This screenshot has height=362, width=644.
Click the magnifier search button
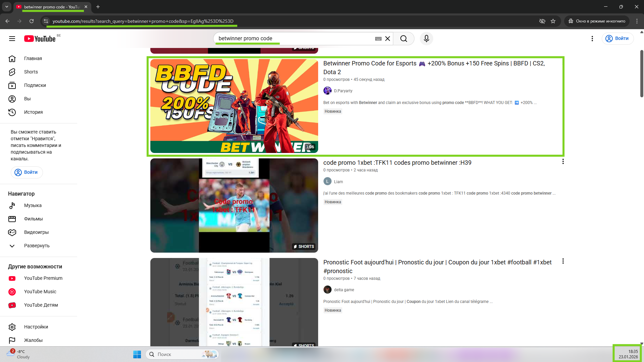pos(404,39)
